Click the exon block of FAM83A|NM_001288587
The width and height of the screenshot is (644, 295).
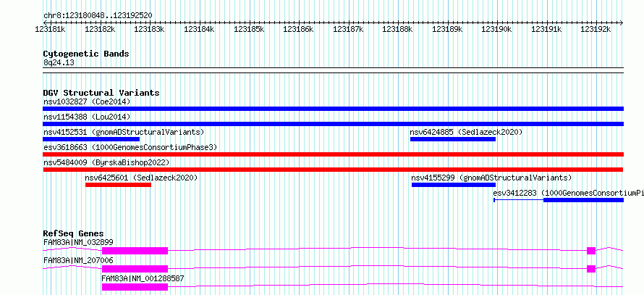click(135, 287)
